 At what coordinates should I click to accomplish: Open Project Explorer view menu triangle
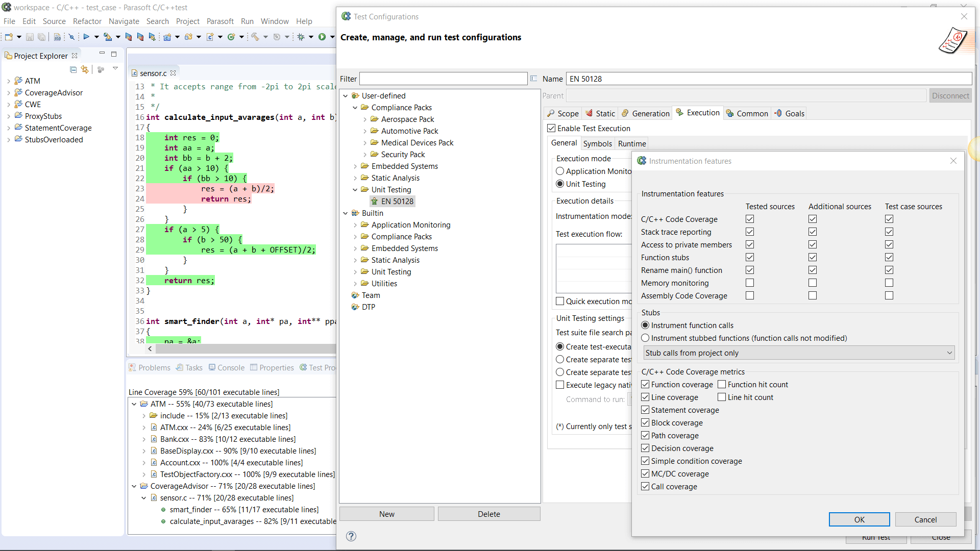[x=115, y=68]
